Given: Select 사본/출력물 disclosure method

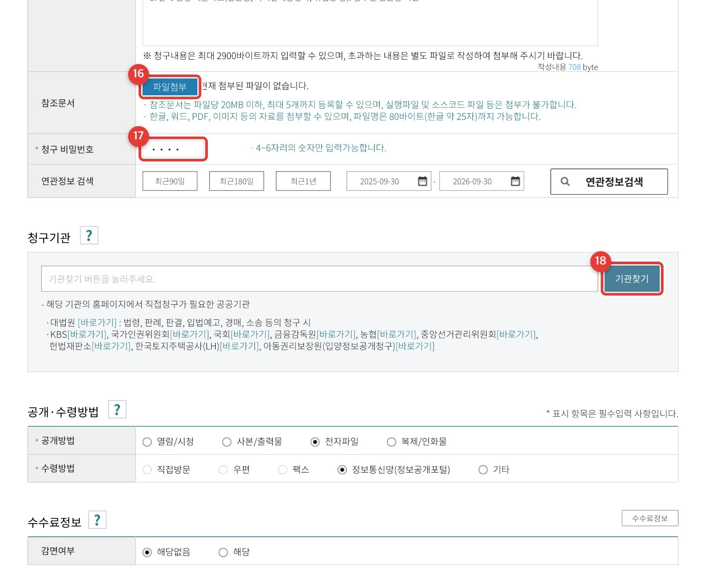Looking at the screenshot, I should click(227, 442).
